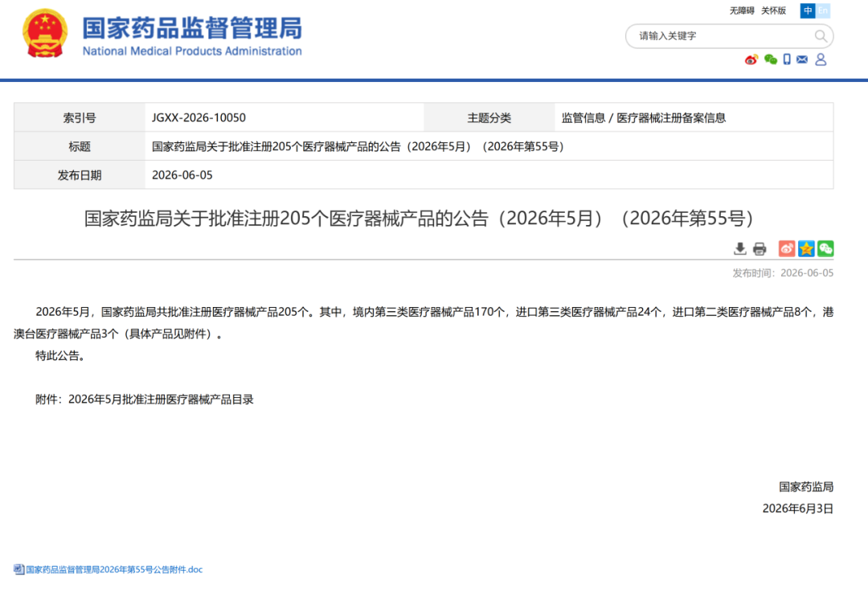868x610 pixels.
Task: Open 无障碍 accessibility mode
Action: click(742, 10)
